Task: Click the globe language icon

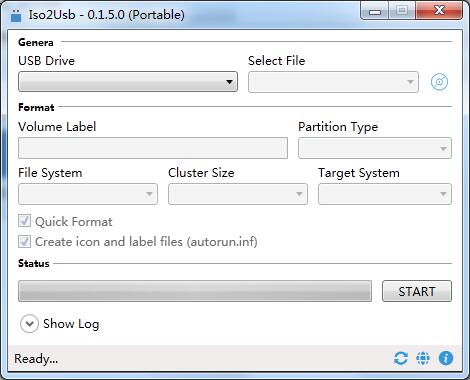Action: [x=423, y=358]
